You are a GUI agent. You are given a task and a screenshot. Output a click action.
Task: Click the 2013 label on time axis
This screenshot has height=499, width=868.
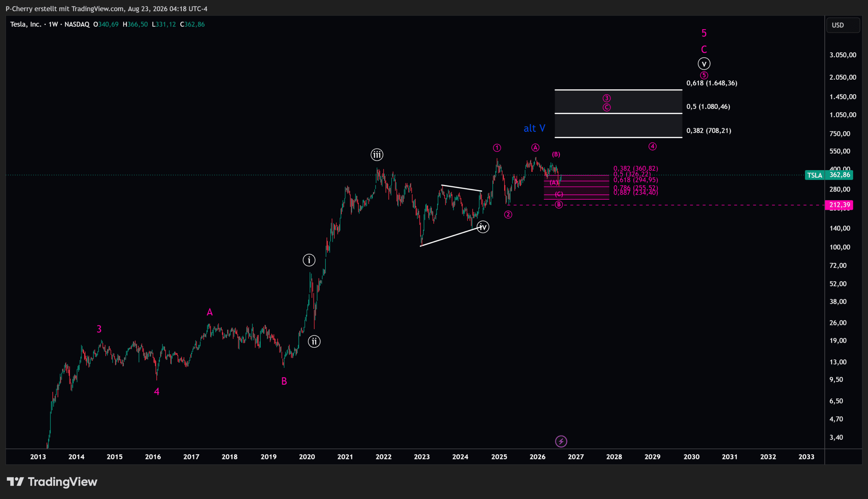coord(38,457)
